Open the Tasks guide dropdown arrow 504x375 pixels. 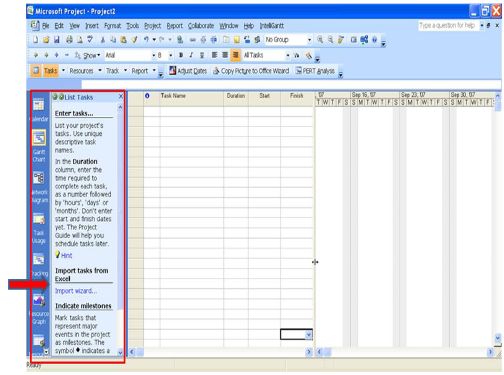[x=63, y=71]
